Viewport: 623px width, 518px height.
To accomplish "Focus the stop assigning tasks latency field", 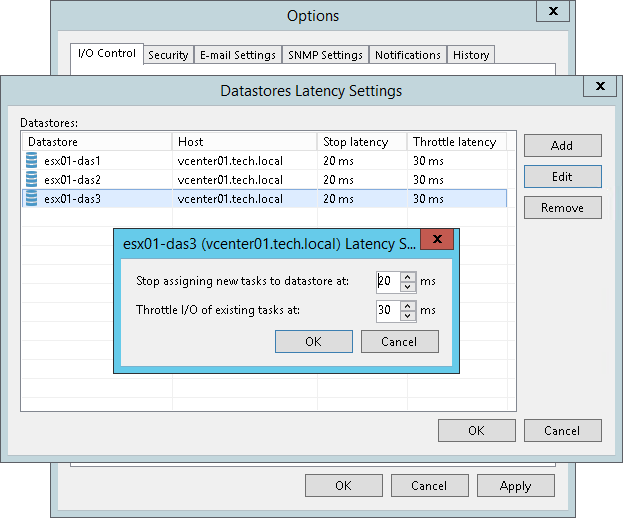I will (x=388, y=282).
